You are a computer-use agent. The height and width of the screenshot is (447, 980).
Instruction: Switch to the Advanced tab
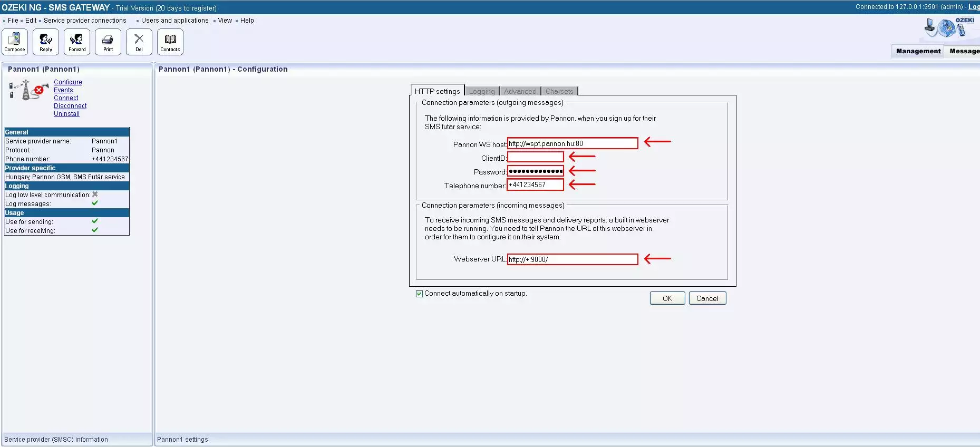[520, 91]
